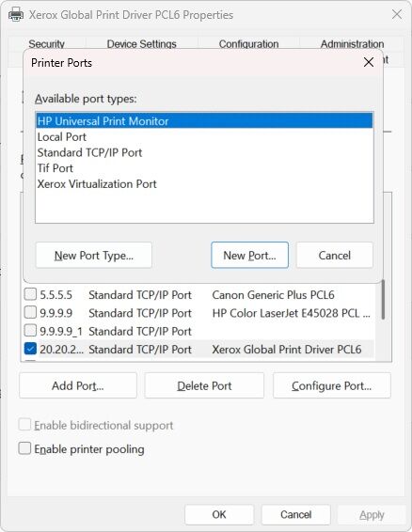Tick the 9.9.9.9 port checkbox

30,312
